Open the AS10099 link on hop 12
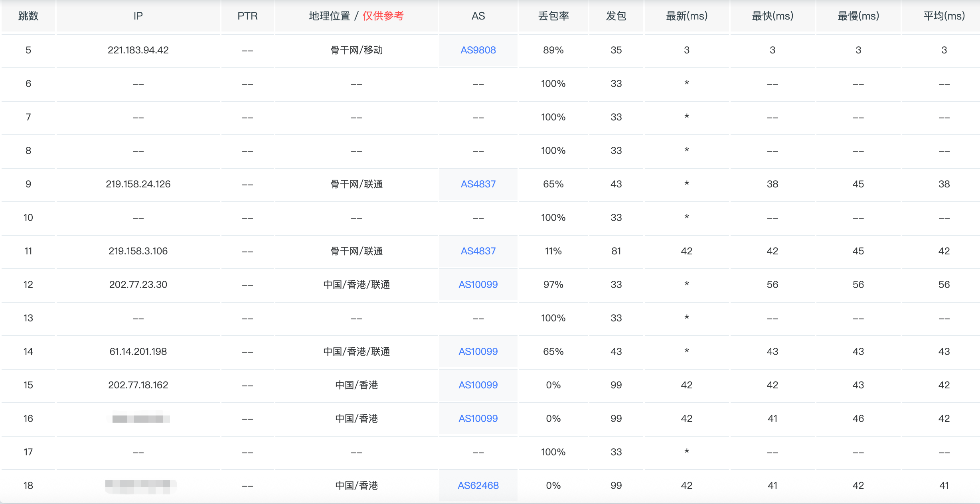Image resolution: width=980 pixels, height=504 pixels. tap(478, 285)
